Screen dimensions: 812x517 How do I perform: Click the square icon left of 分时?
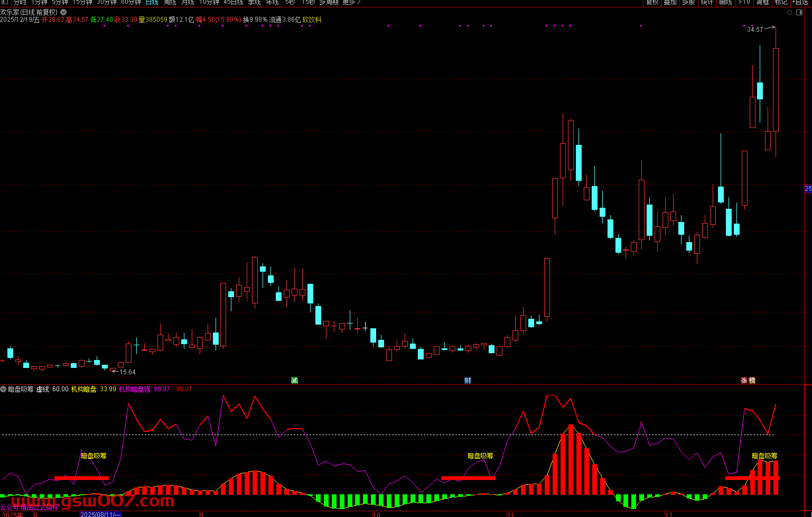pos(5,2)
